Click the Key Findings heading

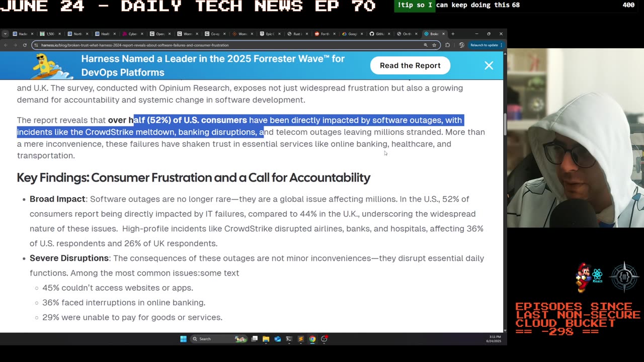[x=194, y=177]
